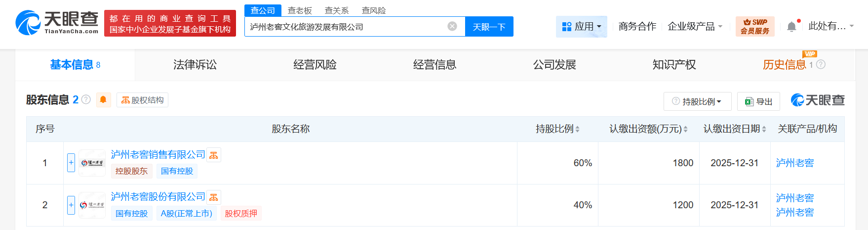Clear the search box text
868x230 pixels.
tap(452, 26)
